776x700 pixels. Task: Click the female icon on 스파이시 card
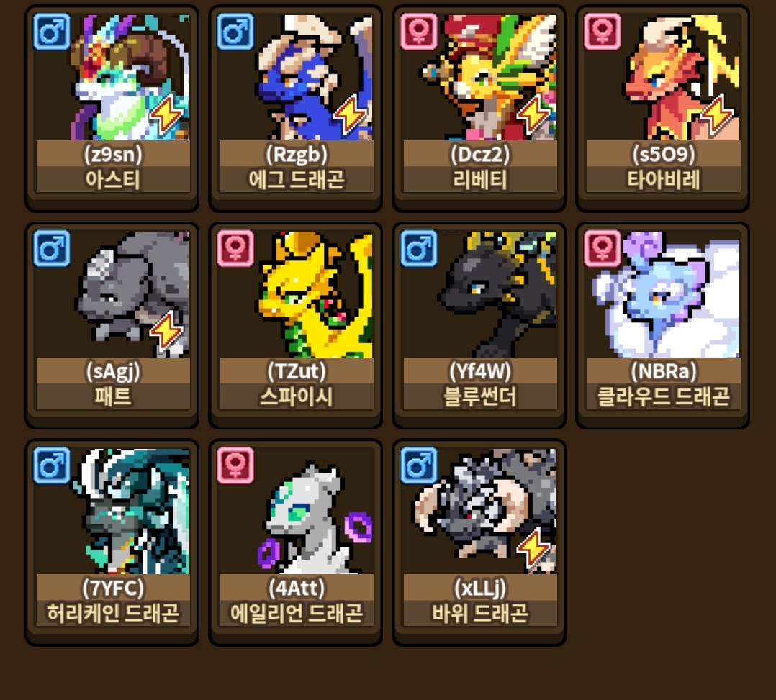pyautogui.click(x=235, y=248)
